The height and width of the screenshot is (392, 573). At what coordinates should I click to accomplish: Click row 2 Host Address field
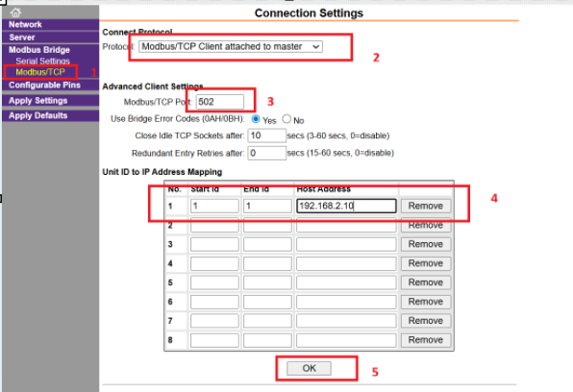(346, 226)
